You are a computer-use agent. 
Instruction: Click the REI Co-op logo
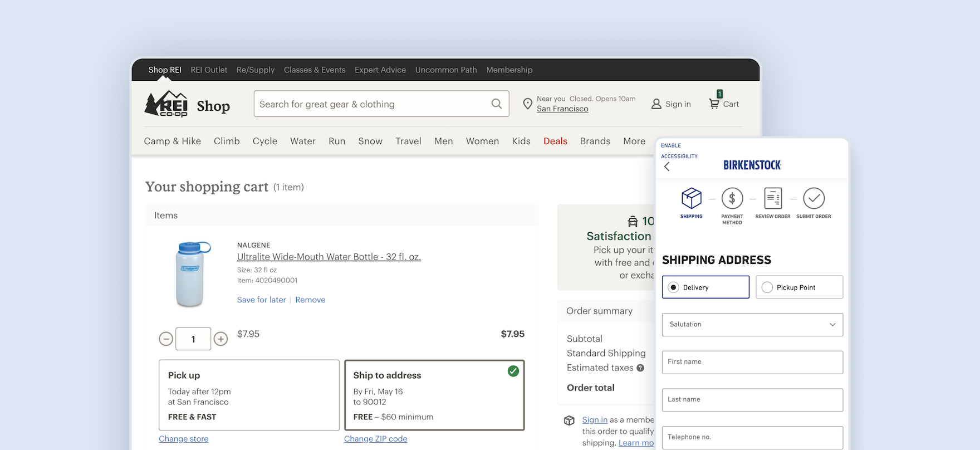(166, 104)
